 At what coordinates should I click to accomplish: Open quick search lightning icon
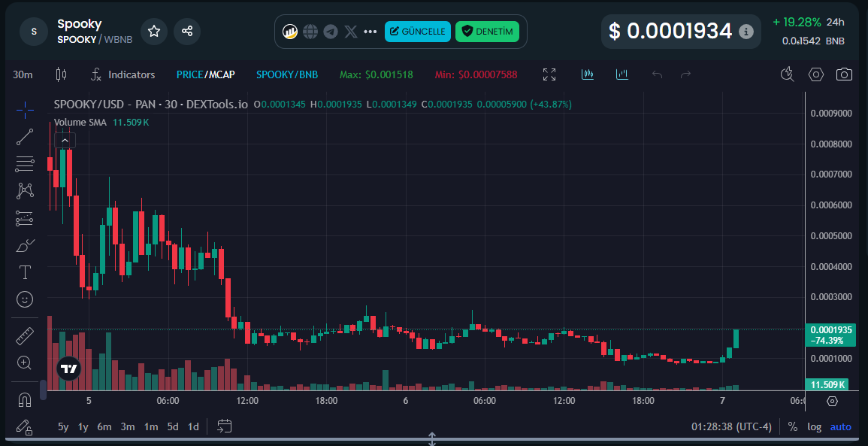pyautogui.click(x=787, y=74)
